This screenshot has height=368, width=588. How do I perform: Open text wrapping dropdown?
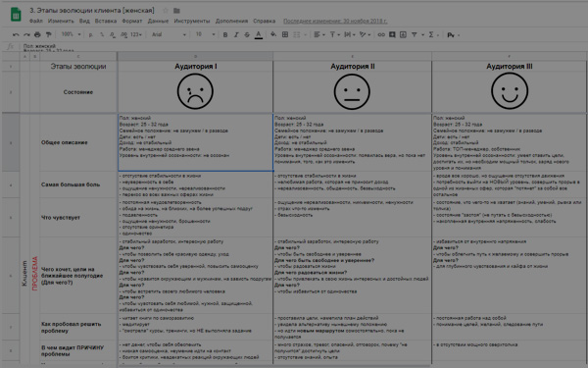point(350,34)
